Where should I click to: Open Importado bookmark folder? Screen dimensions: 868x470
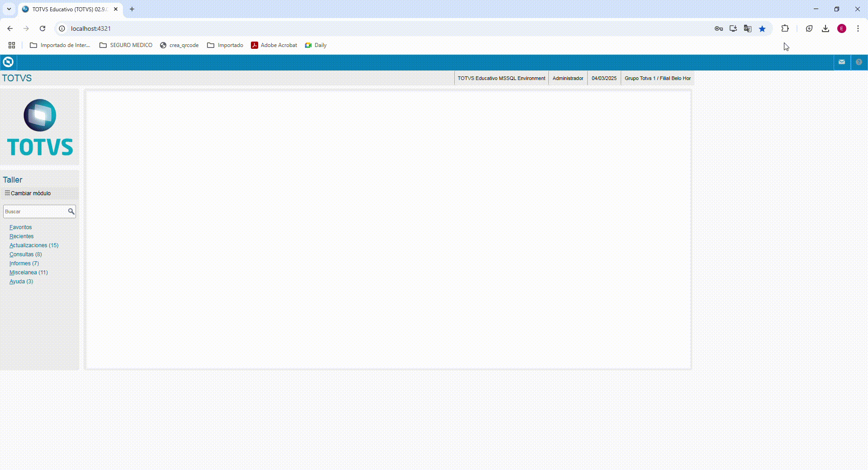coord(225,45)
